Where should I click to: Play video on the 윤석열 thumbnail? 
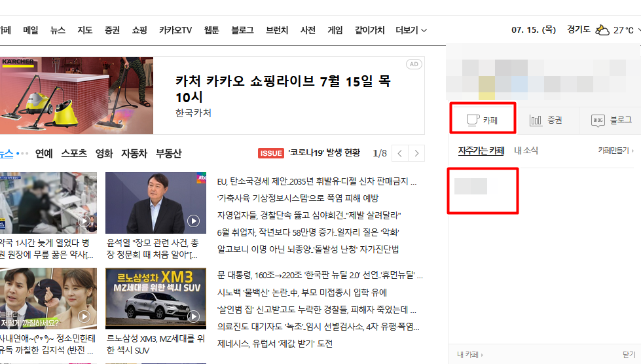click(x=193, y=221)
